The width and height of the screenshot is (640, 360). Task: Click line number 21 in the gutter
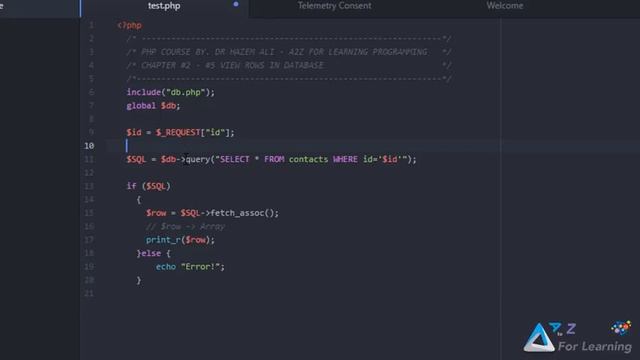click(x=89, y=293)
